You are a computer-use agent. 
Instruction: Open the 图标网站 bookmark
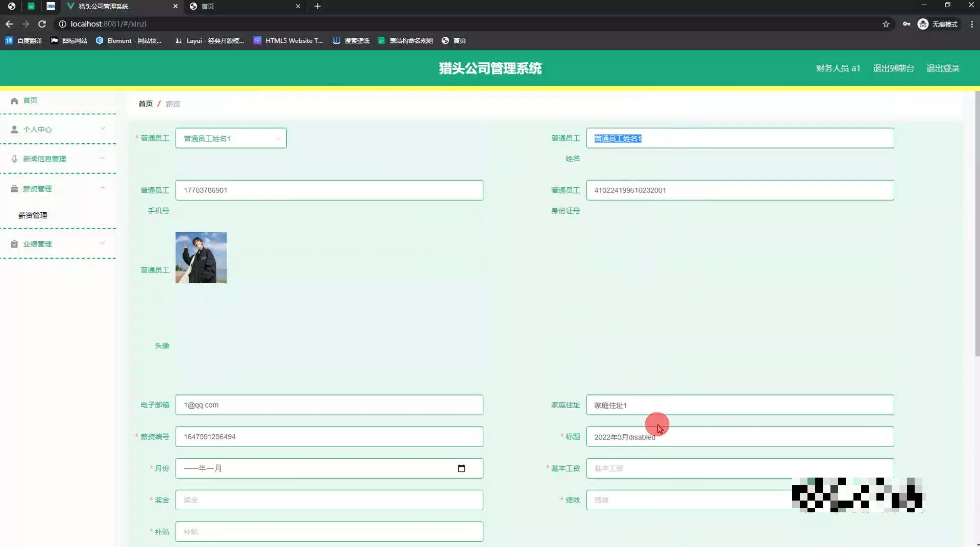pyautogui.click(x=69, y=40)
